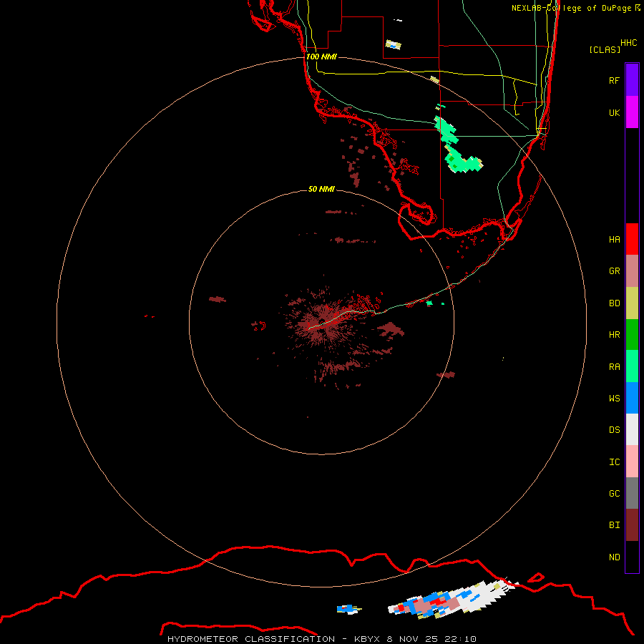
Task: Click the RA legend label
Action: [614, 367]
